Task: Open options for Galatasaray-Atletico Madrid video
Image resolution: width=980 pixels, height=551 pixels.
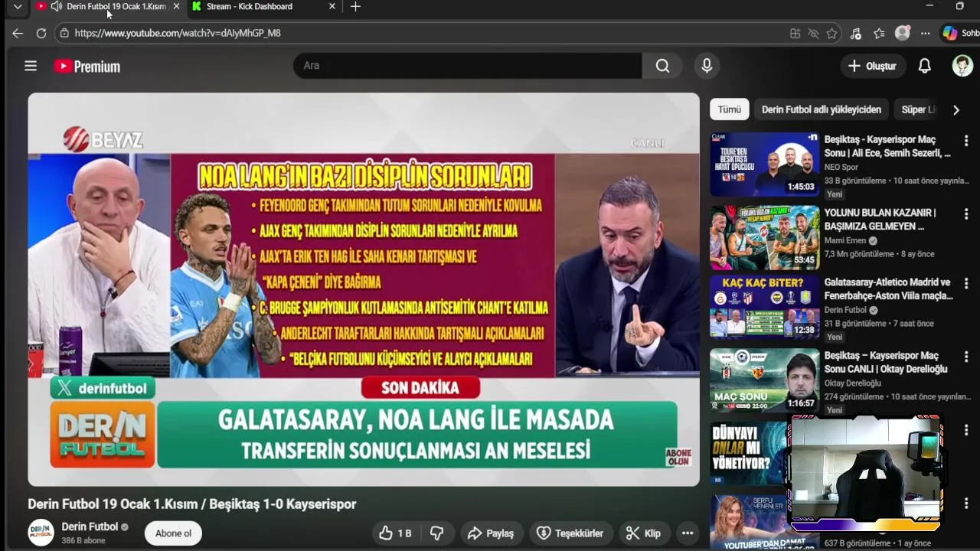Action: (x=966, y=283)
